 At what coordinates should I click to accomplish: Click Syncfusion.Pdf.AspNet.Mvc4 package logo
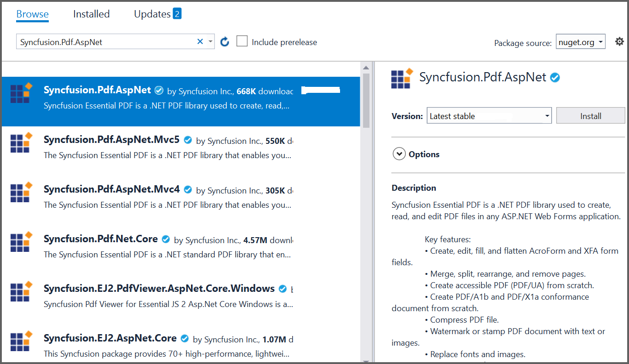(x=22, y=193)
